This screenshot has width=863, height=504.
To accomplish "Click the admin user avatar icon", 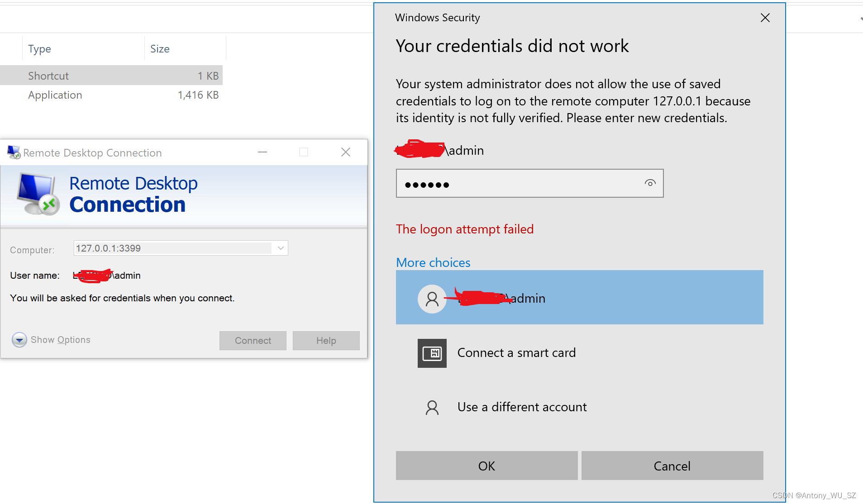I will (x=432, y=299).
